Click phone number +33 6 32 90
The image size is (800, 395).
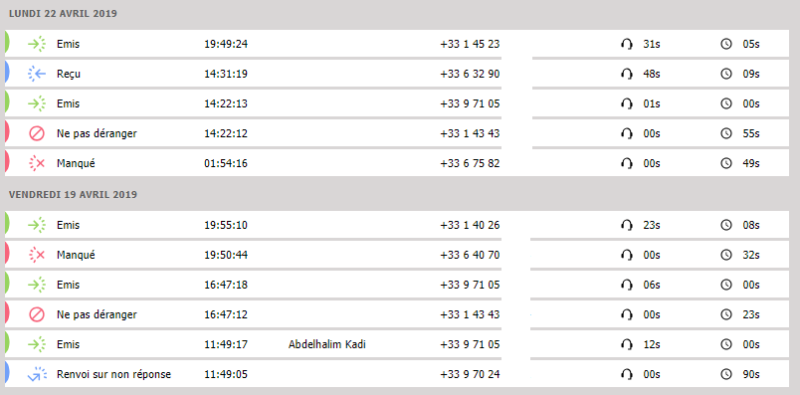[x=470, y=74]
